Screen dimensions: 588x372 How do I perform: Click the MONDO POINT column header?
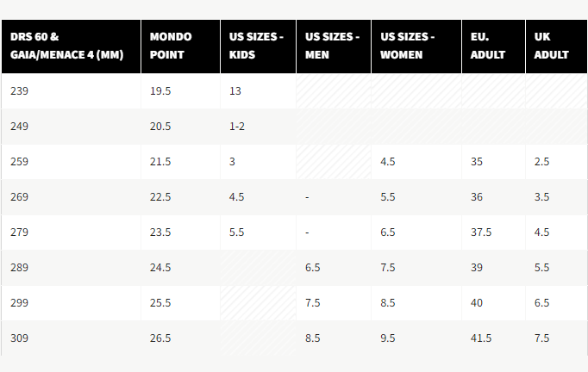171,46
